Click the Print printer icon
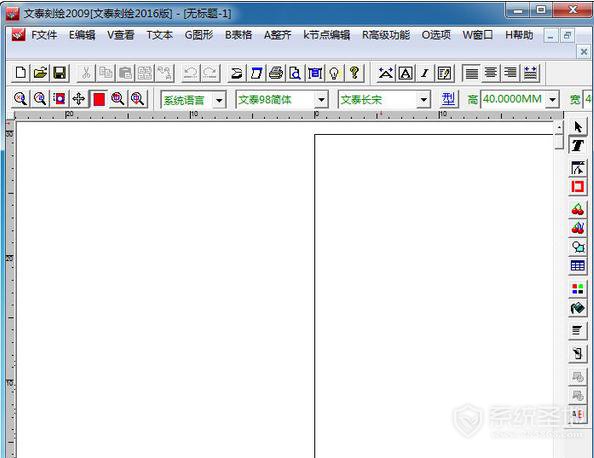 click(276, 73)
